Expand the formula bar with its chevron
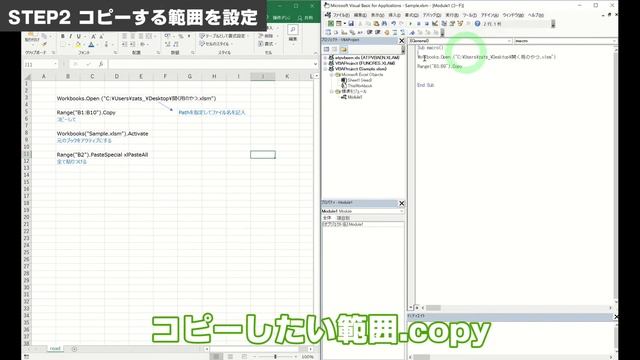This screenshot has height=360, width=640. click(316, 64)
